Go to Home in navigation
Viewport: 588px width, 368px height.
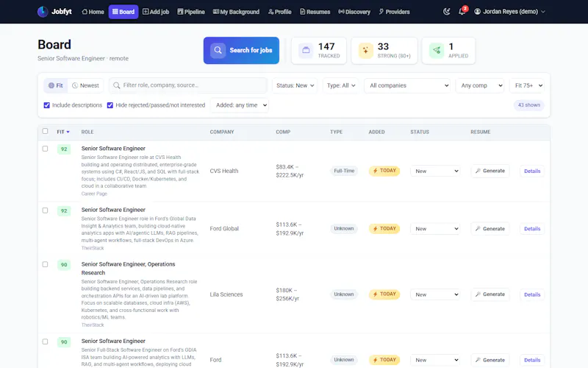point(93,12)
